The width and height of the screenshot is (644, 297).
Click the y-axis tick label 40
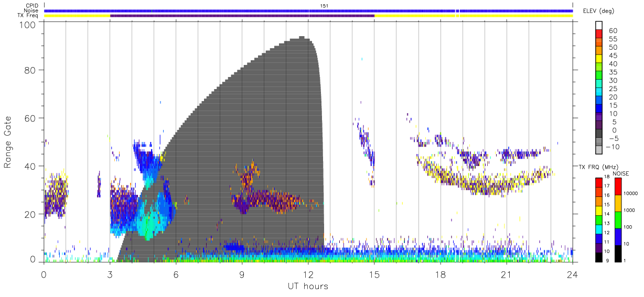[30, 166]
